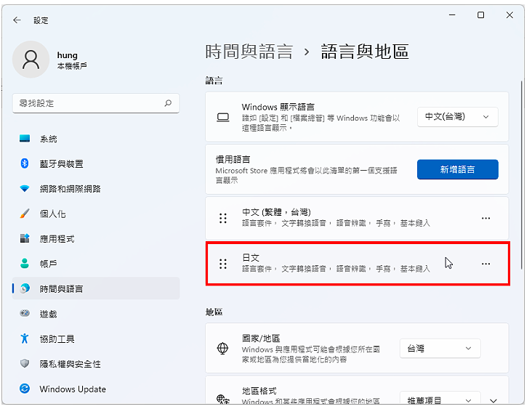Open 系統 via its monitor icon
The width and height of the screenshot is (532, 409).
(25, 138)
